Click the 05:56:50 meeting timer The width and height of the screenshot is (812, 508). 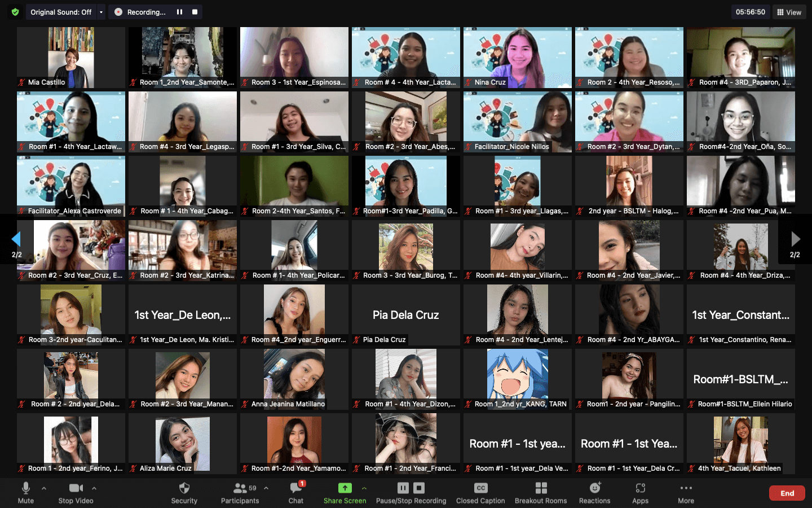(x=750, y=12)
